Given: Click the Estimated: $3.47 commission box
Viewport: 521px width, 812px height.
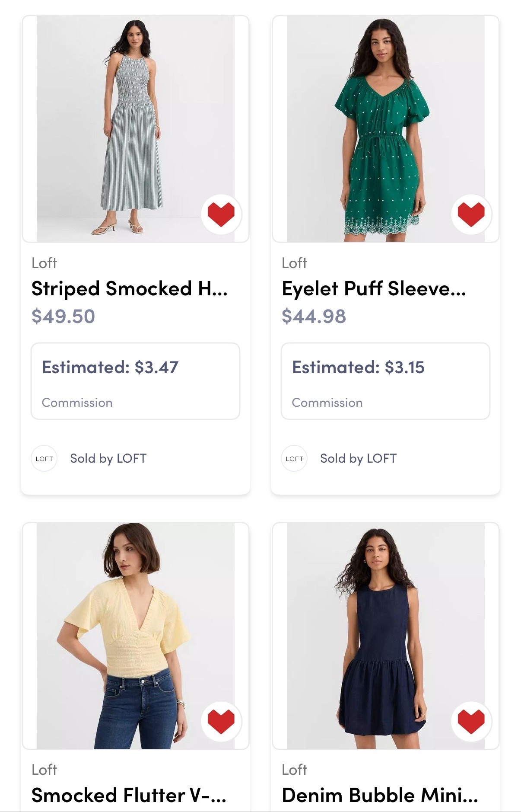Looking at the screenshot, I should [135, 381].
